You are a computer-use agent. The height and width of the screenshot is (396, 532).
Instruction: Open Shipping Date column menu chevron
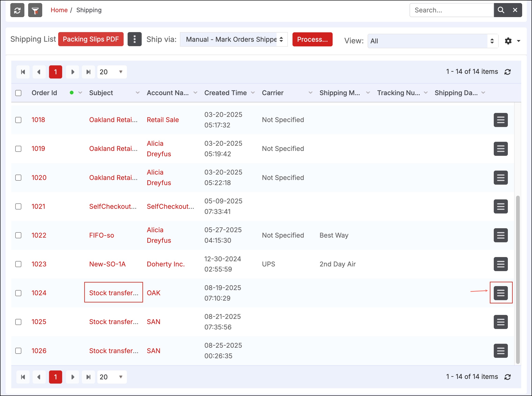pyautogui.click(x=483, y=93)
